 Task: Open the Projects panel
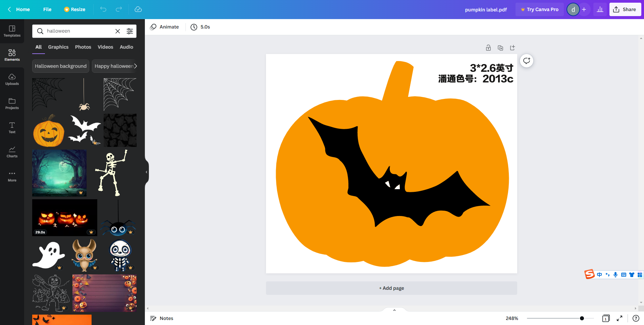(x=12, y=104)
